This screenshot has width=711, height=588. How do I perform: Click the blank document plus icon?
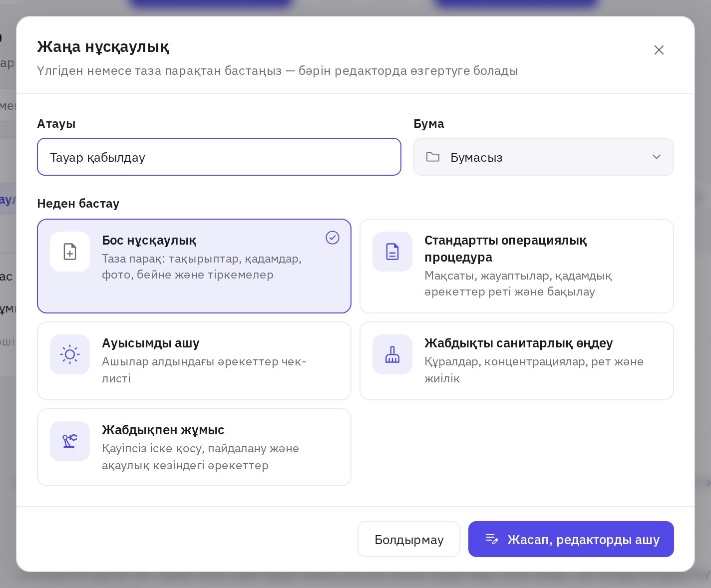(70, 252)
